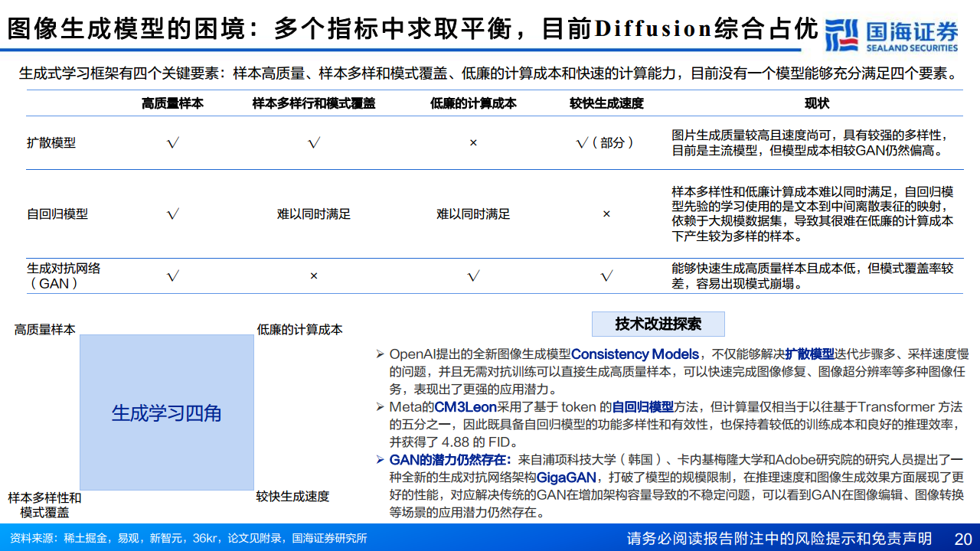This screenshot has width=980, height=551.
Task: Click the intro sentence starting 生成式学习框架有四个关键要素
Action: pos(488,74)
